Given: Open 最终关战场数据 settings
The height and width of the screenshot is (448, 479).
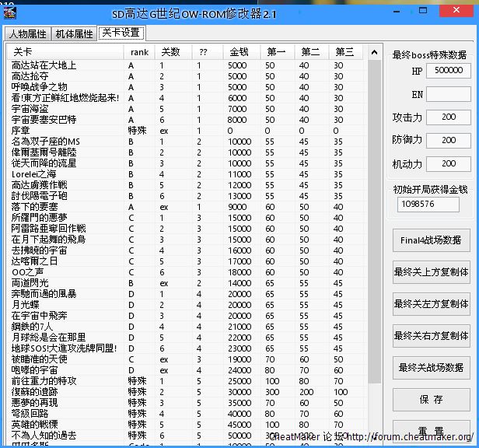Looking at the screenshot, I should click(x=431, y=368).
